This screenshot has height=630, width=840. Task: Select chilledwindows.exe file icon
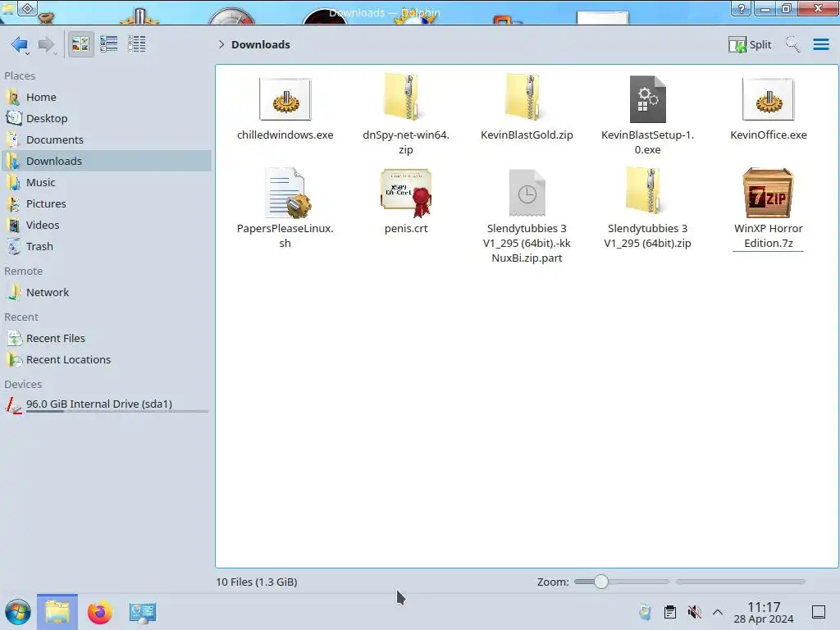285,99
